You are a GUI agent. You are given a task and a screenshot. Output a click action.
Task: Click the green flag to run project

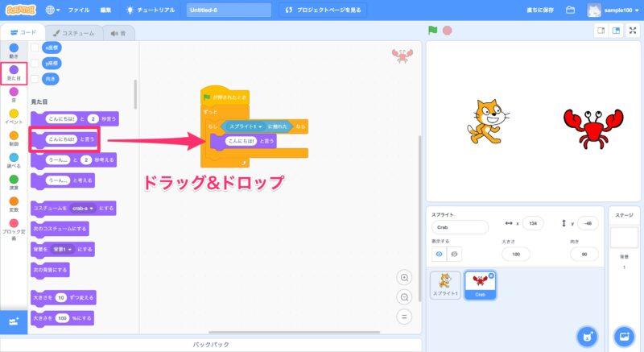click(433, 31)
